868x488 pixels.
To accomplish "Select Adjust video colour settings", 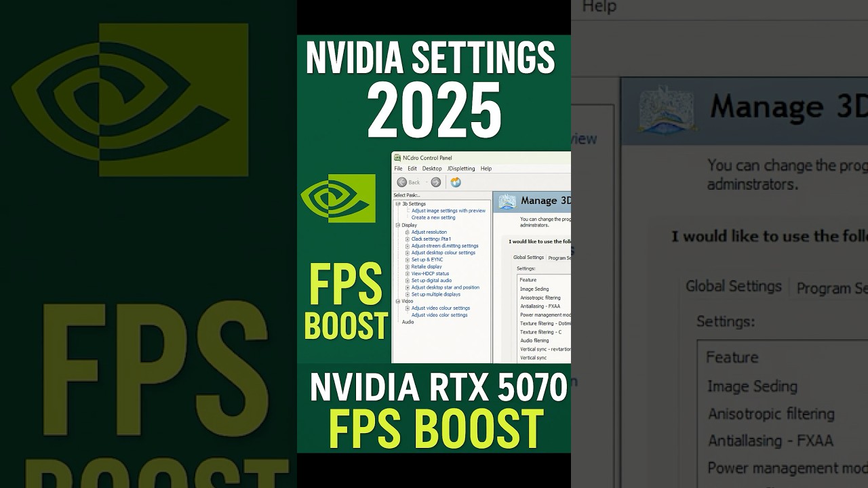I will 441,308.
